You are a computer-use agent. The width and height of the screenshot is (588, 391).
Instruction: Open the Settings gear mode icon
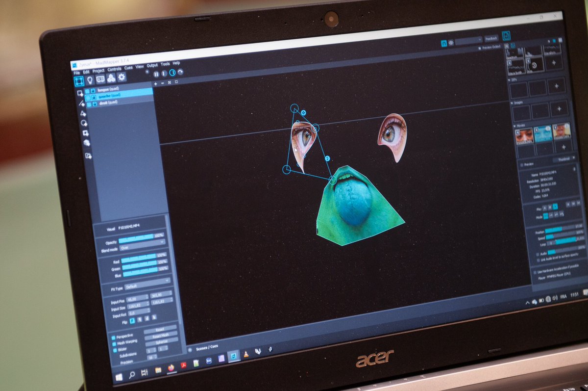click(122, 77)
